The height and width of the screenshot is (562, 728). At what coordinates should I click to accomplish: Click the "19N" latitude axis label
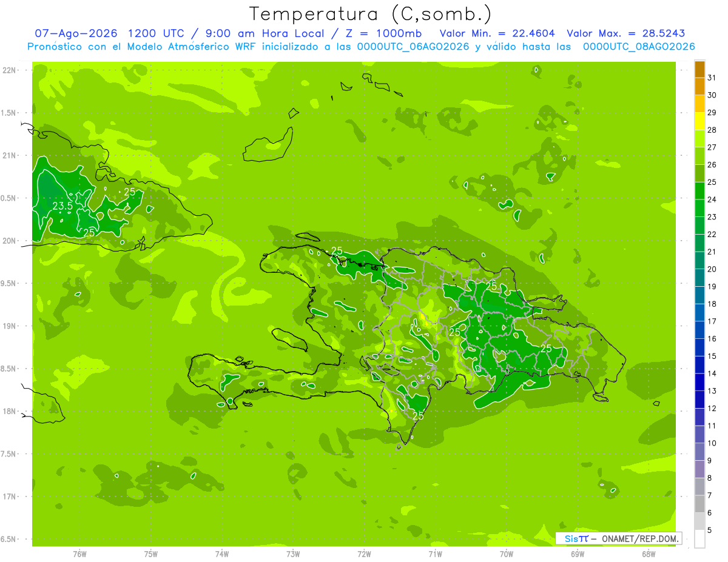pos(8,326)
